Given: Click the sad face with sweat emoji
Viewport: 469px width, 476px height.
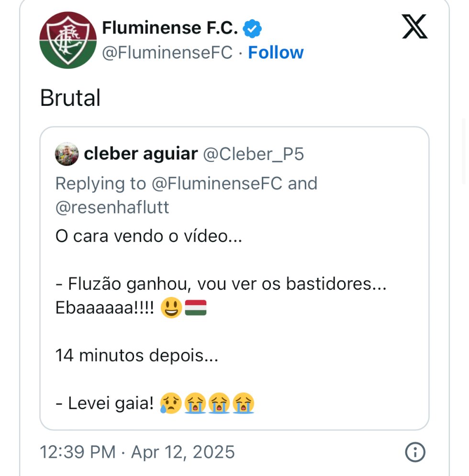Looking at the screenshot, I should (171, 403).
